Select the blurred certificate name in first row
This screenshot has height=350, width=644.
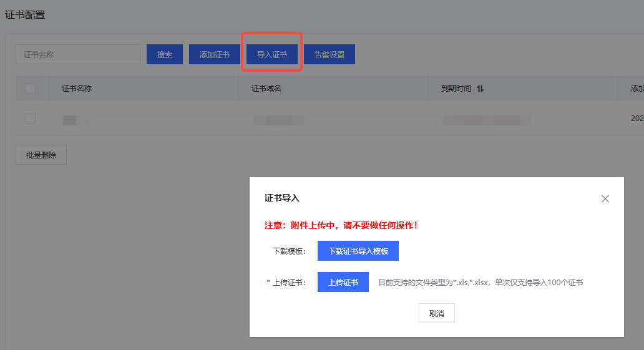coord(71,120)
